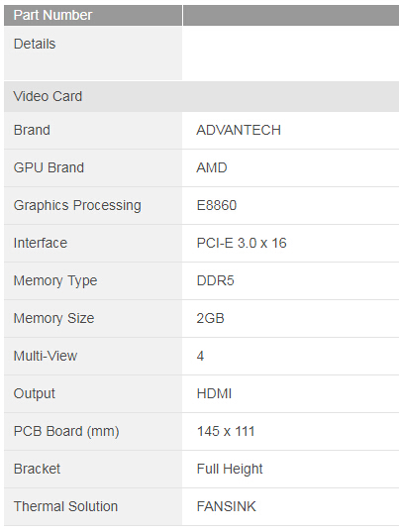Select the Brand label cell

93,131
